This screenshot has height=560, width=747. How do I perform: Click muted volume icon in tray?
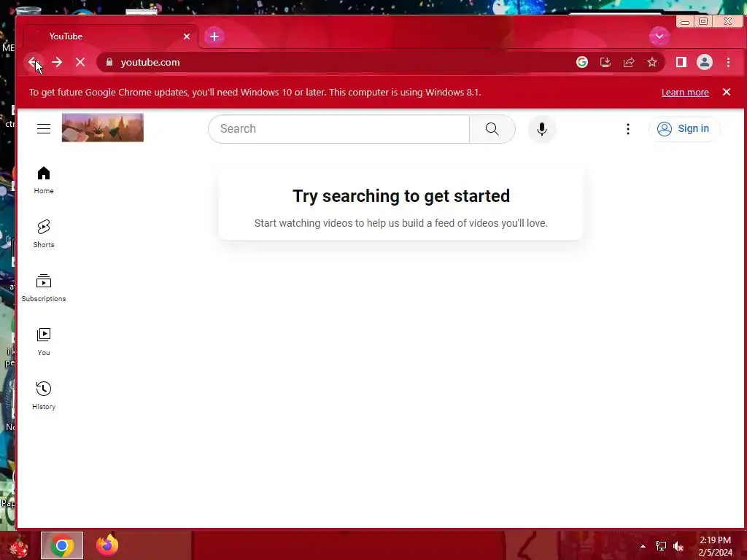click(678, 546)
